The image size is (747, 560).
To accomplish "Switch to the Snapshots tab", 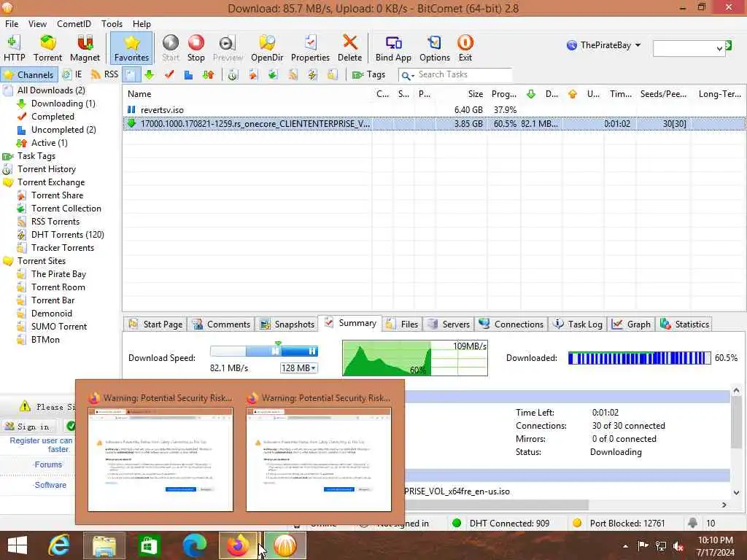I will (x=287, y=324).
